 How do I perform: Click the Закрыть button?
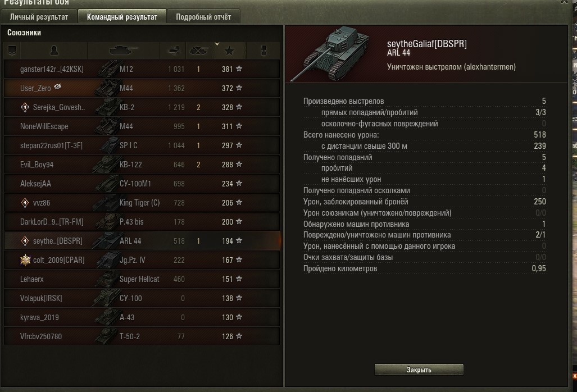coord(419,370)
